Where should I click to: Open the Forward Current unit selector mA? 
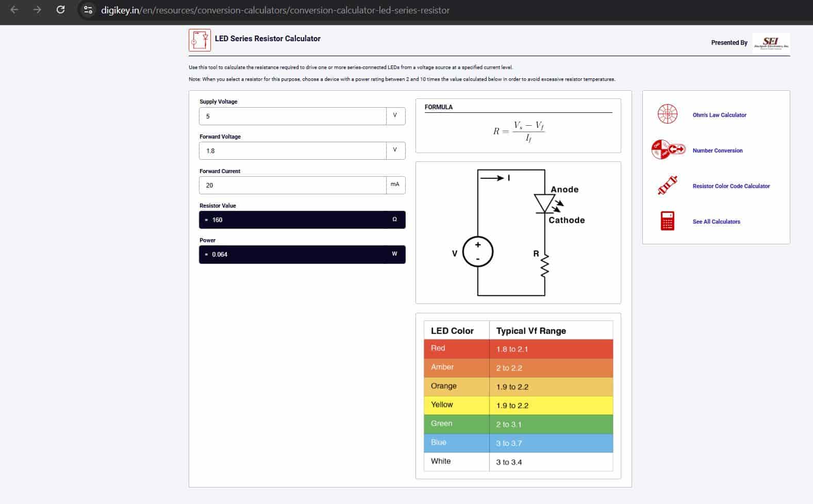tap(395, 185)
